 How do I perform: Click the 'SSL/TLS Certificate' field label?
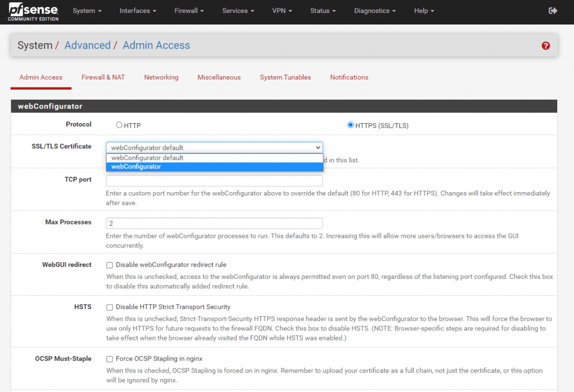coord(62,146)
